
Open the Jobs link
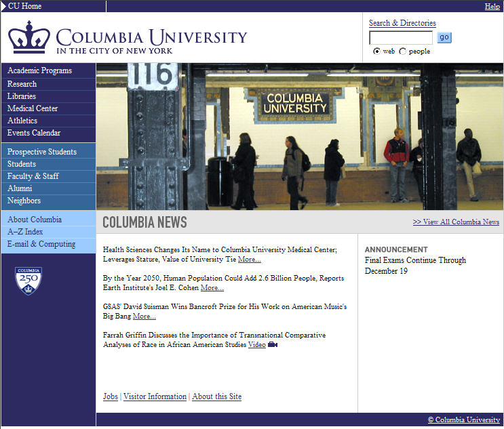111,396
